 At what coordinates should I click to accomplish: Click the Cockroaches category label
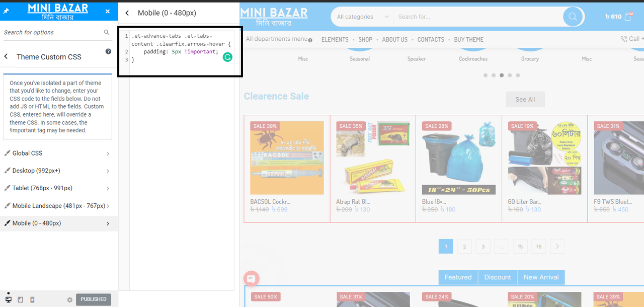click(x=473, y=59)
